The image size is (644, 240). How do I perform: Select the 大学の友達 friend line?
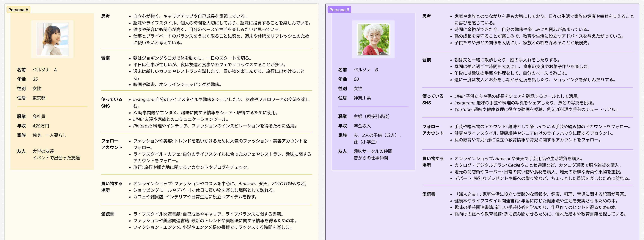(43, 151)
